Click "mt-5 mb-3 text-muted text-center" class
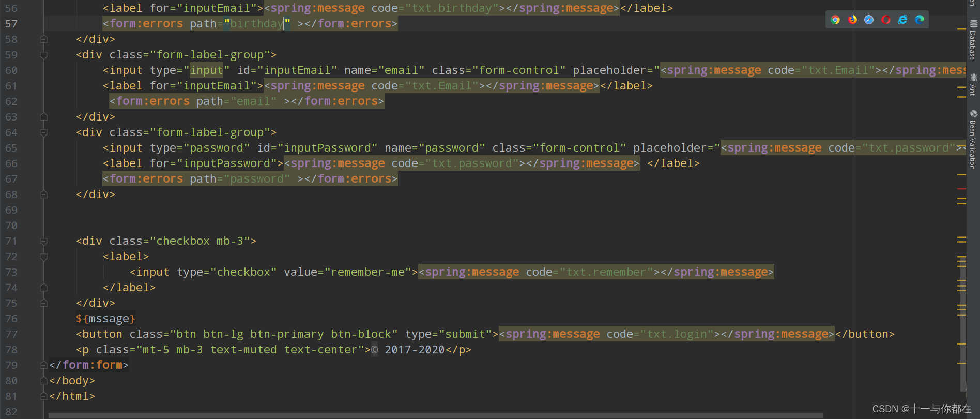Screen dimensions: 980x419 tap(250, 350)
